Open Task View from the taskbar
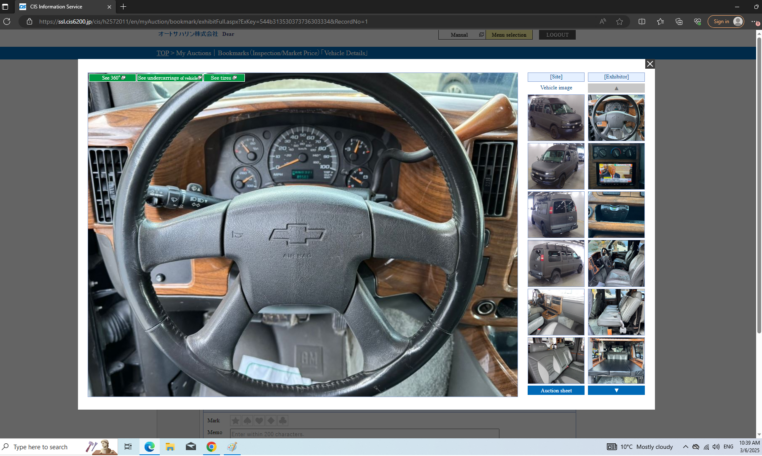The width and height of the screenshot is (762, 456). tap(128, 447)
